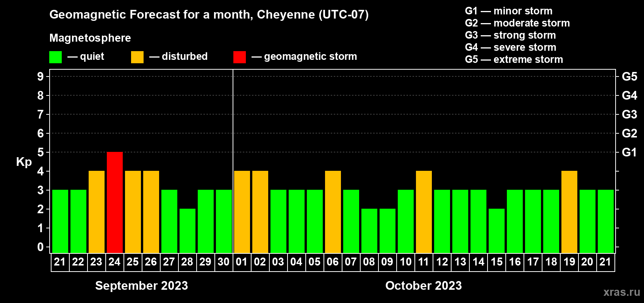Click date label 02 on the axis

pyautogui.click(x=260, y=262)
